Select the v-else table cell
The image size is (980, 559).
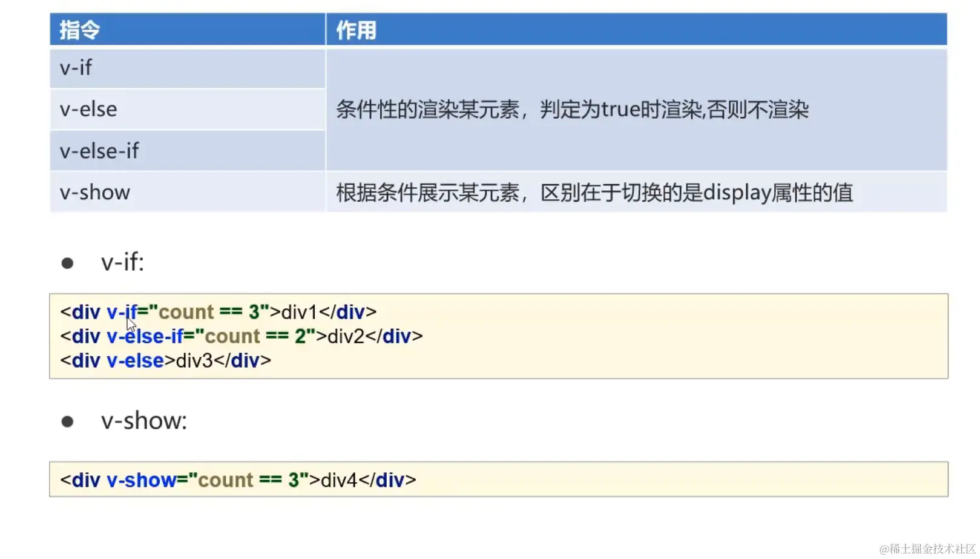[188, 110]
